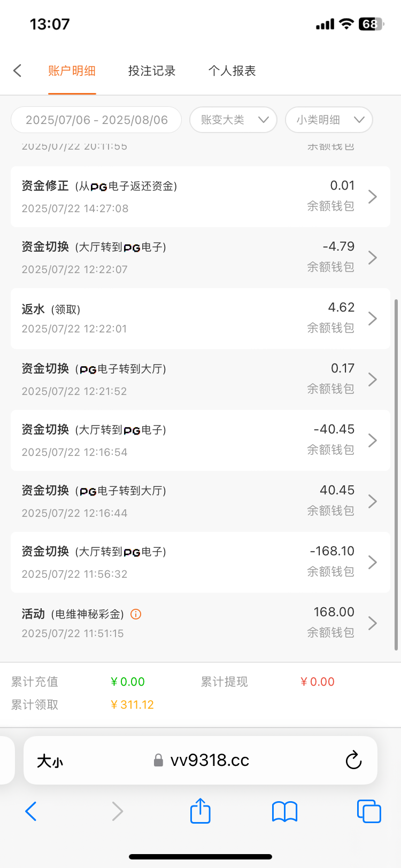Open Safari bookmarks book icon
This screenshot has height=868, width=401.
(284, 811)
